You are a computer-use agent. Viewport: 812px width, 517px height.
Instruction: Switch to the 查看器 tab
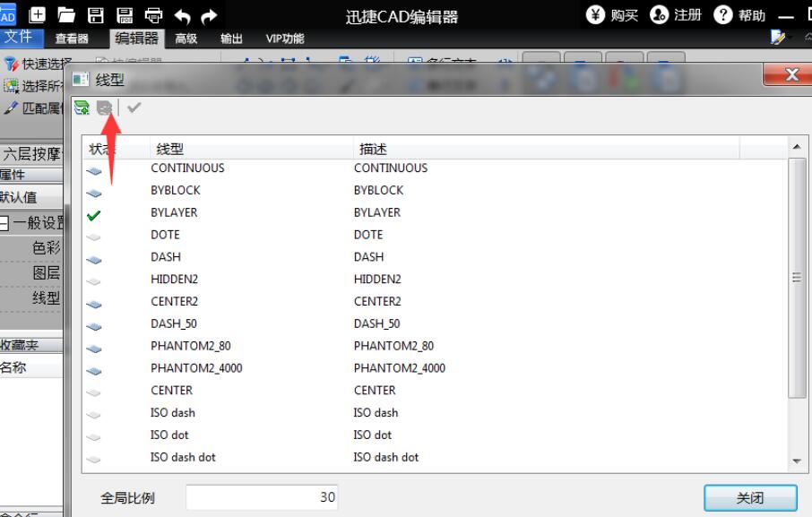coord(72,39)
